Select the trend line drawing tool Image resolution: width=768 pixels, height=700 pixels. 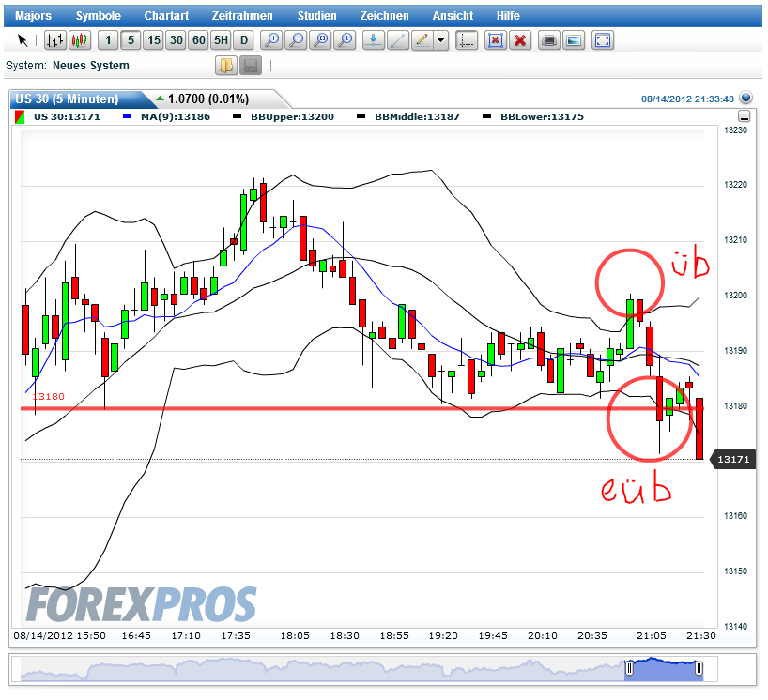tap(396, 40)
